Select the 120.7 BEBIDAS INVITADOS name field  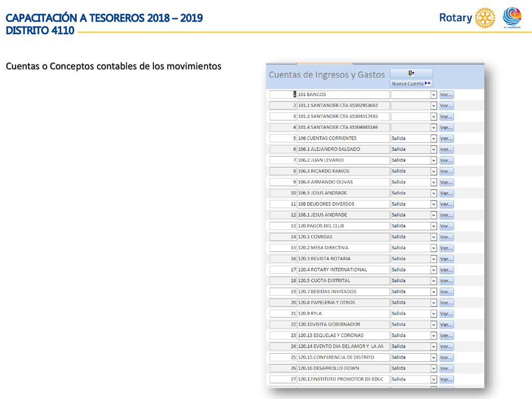343,291
